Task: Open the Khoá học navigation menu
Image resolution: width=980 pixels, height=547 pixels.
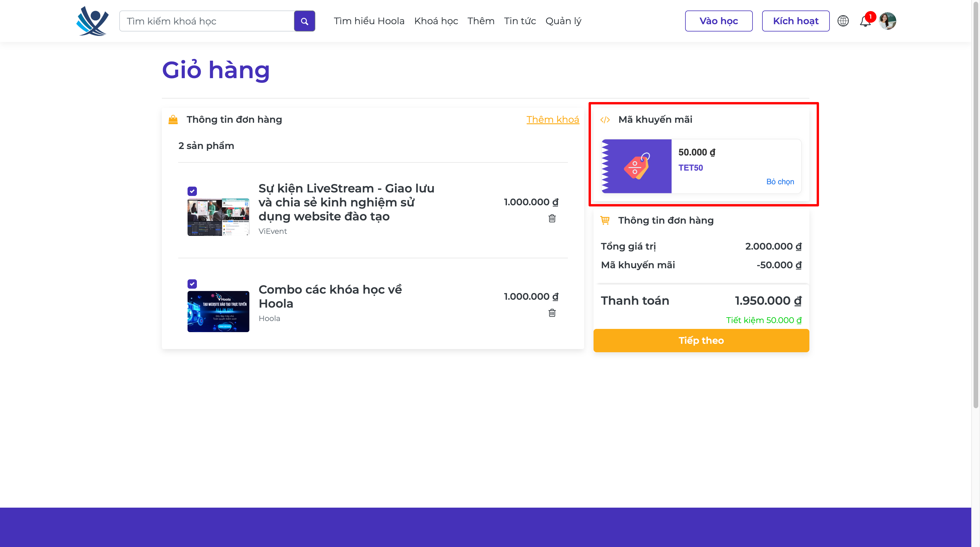Action: click(x=436, y=21)
